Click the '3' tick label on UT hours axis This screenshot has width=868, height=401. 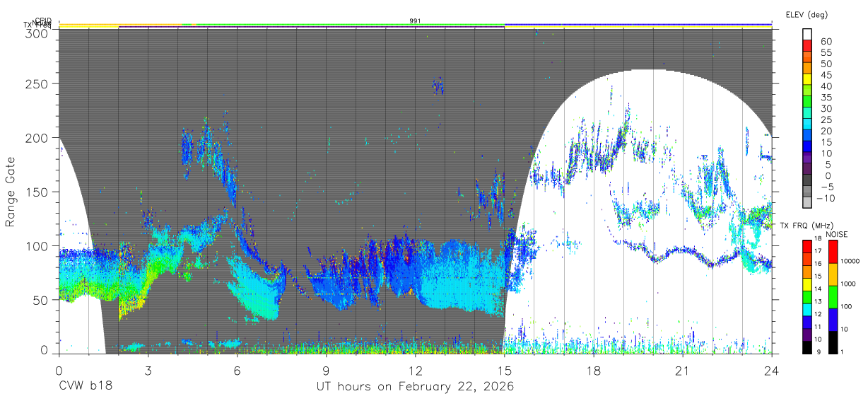click(148, 371)
